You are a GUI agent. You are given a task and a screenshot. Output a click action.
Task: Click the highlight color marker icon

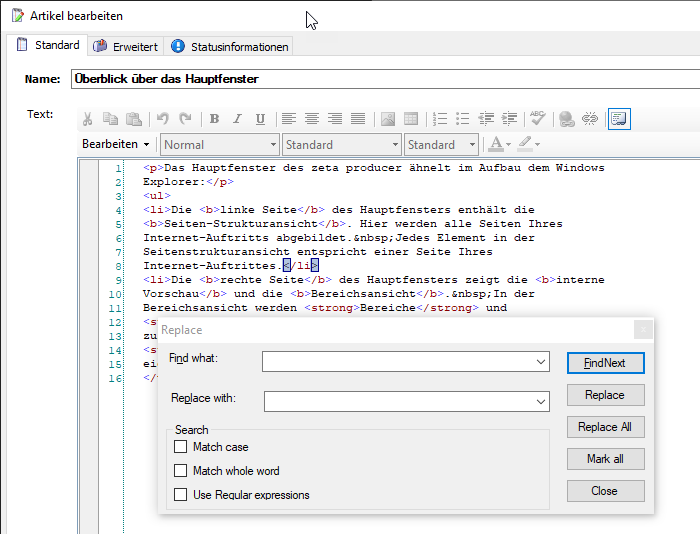point(525,144)
